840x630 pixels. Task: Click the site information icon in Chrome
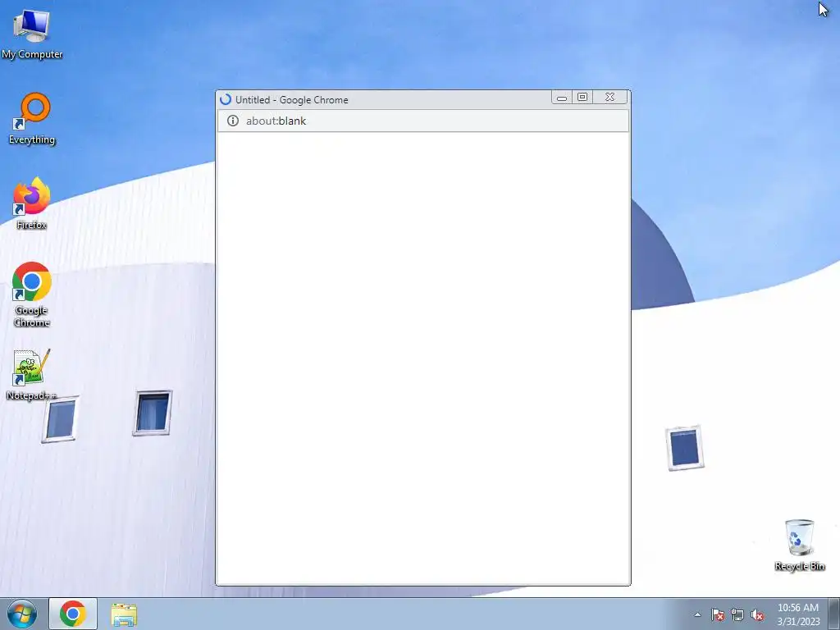click(232, 121)
